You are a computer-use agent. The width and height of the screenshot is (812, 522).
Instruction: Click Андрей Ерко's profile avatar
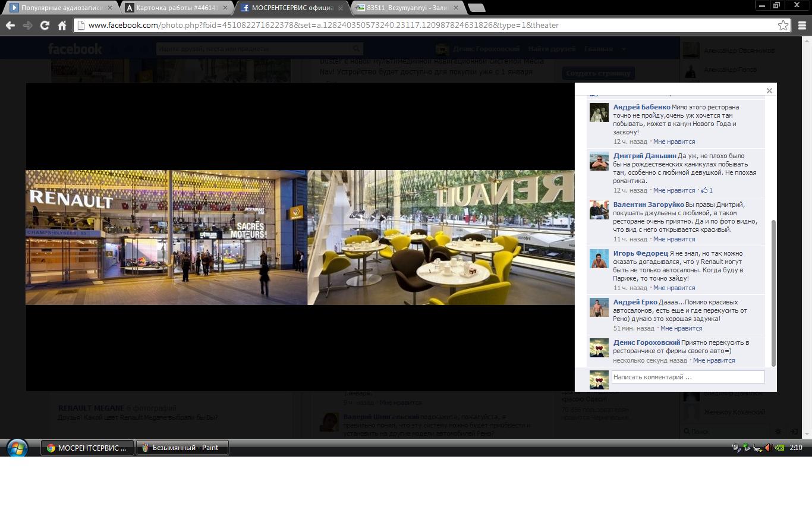(599, 307)
